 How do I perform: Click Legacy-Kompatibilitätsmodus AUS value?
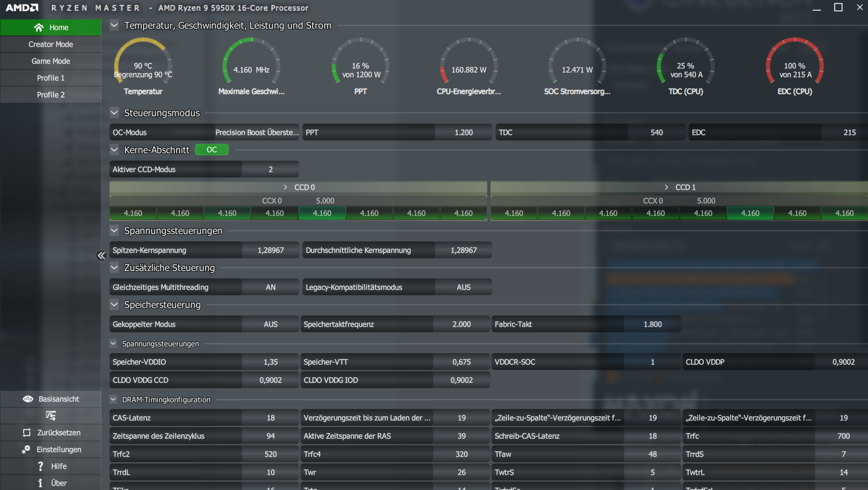click(x=464, y=287)
